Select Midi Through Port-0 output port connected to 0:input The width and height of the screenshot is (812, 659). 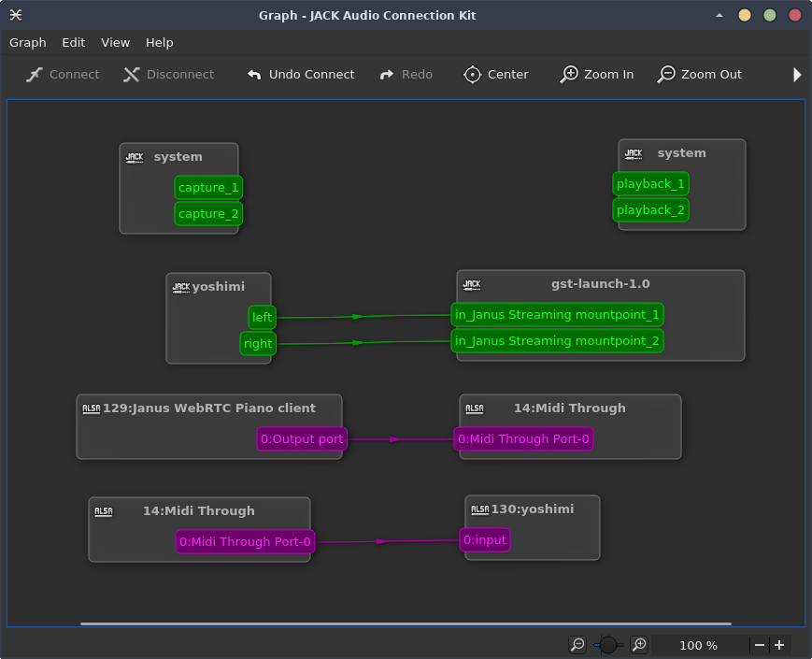[245, 541]
